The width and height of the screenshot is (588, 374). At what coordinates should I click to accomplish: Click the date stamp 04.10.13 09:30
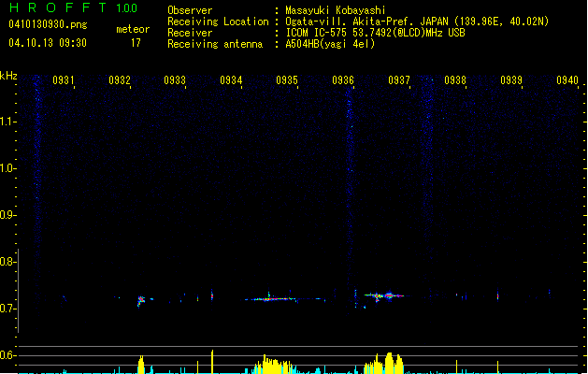tap(48, 43)
